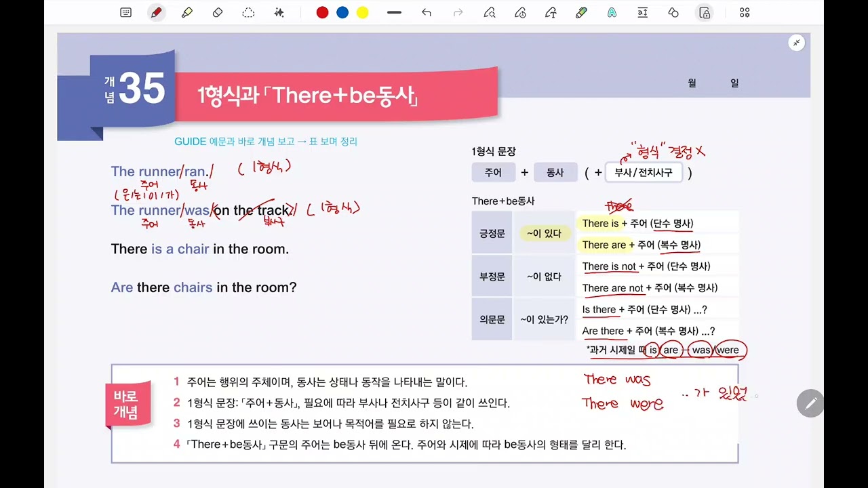868x488 pixels.
Task: Click the 월 date field
Action: click(692, 83)
